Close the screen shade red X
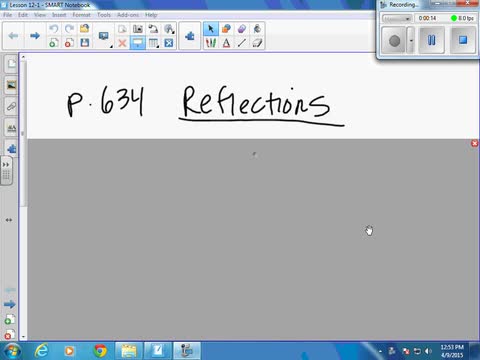The width and height of the screenshot is (480, 360). coord(474,143)
